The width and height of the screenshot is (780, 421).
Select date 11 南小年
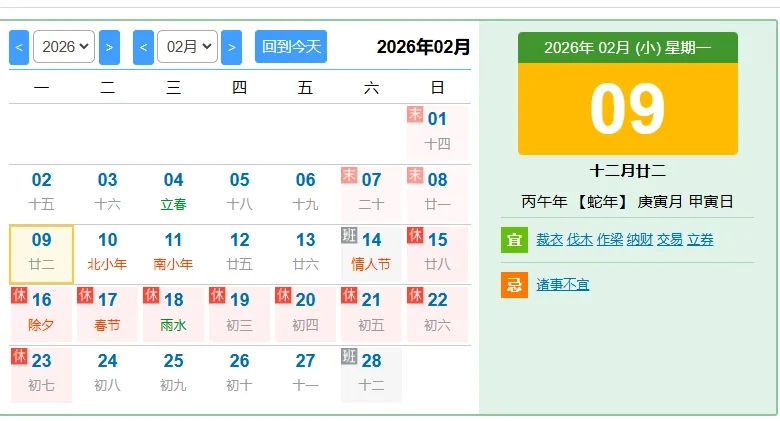pos(174,254)
